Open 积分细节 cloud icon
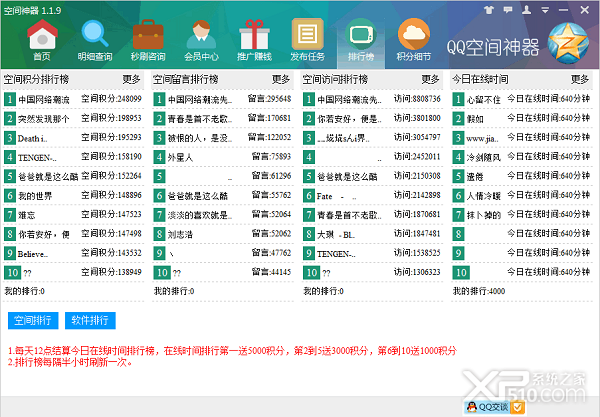 (414, 34)
